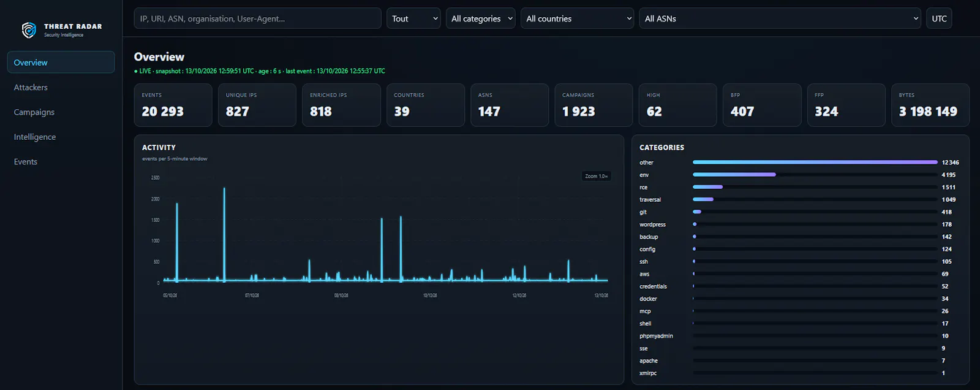Select the 'config' category label
This screenshot has height=390, width=980.
[x=647, y=249]
